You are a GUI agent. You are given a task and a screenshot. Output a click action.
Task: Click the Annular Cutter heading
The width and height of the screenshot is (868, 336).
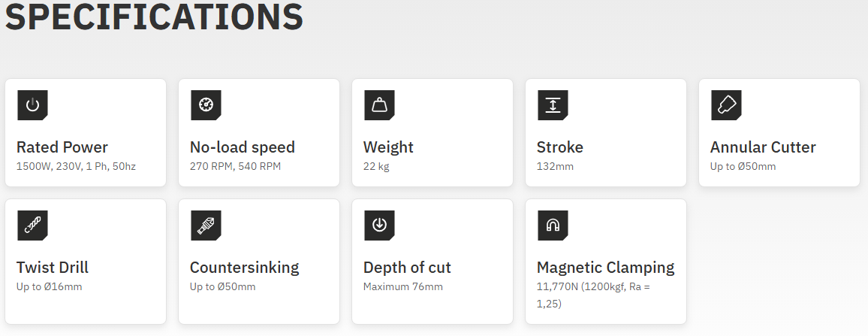click(x=763, y=147)
